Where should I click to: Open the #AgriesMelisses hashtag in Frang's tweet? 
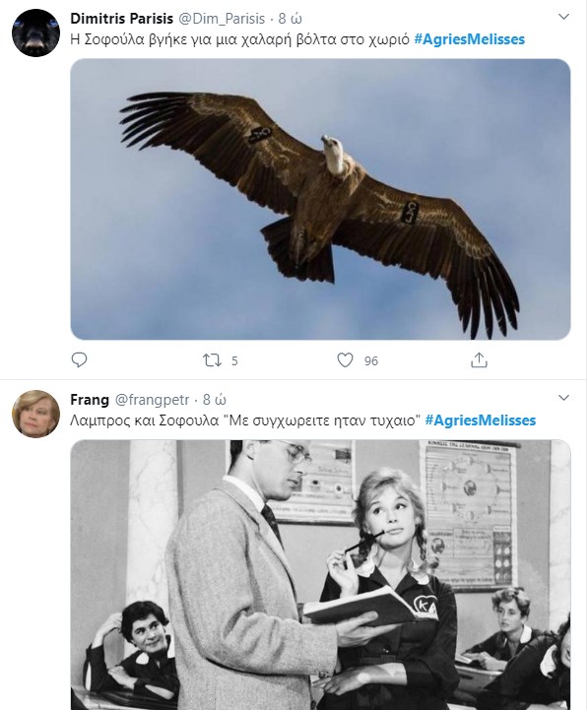pos(481,420)
